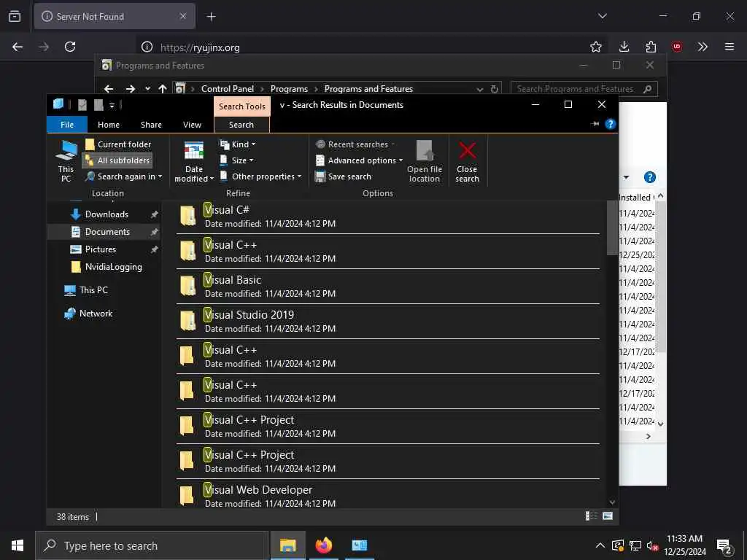Image resolution: width=747 pixels, height=560 pixels.
Task: Open Firefox downloads panel
Action: 624,47
